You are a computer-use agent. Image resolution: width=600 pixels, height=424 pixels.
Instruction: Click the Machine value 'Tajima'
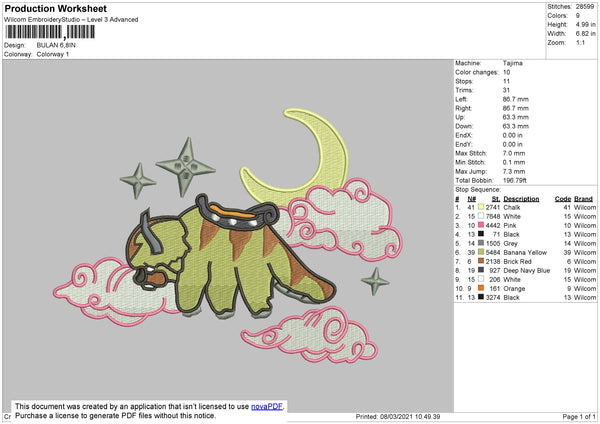point(512,63)
